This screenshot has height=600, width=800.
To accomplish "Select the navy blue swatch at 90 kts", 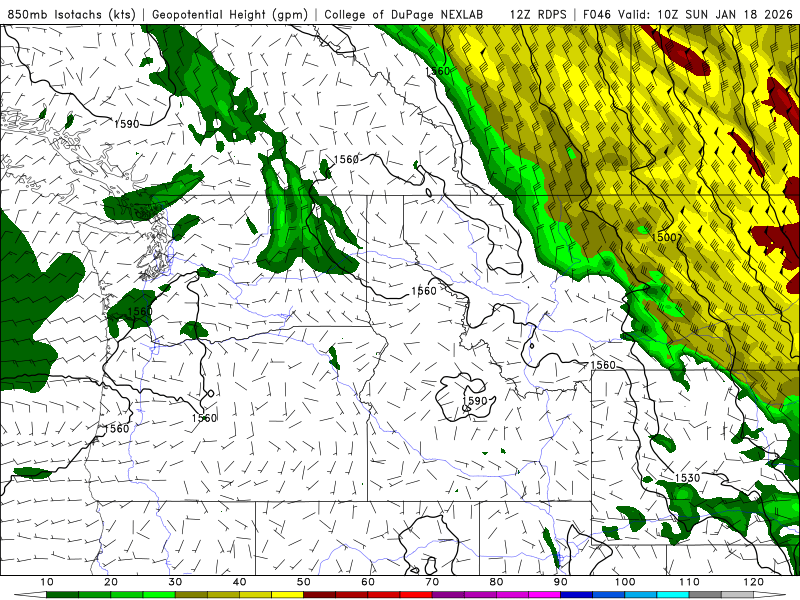I will 577,595.
